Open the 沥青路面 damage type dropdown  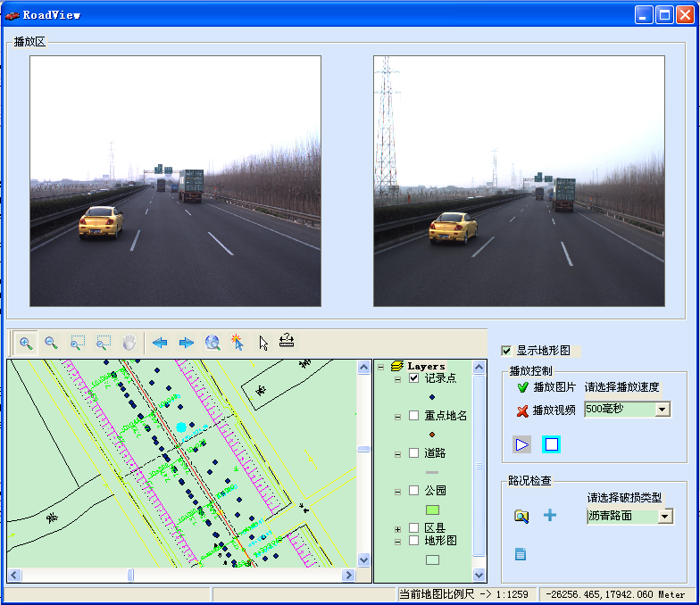[665, 516]
